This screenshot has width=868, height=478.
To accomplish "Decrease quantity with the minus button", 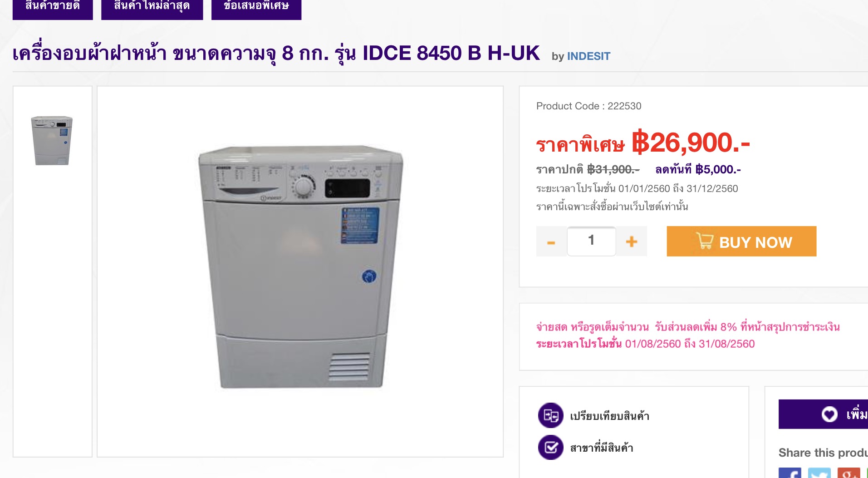I will click(551, 241).
